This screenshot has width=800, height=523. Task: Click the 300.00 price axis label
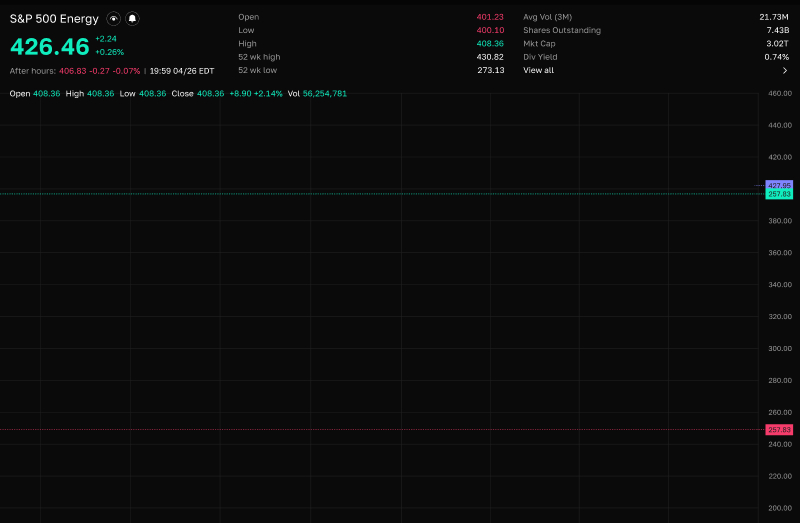[x=780, y=348]
